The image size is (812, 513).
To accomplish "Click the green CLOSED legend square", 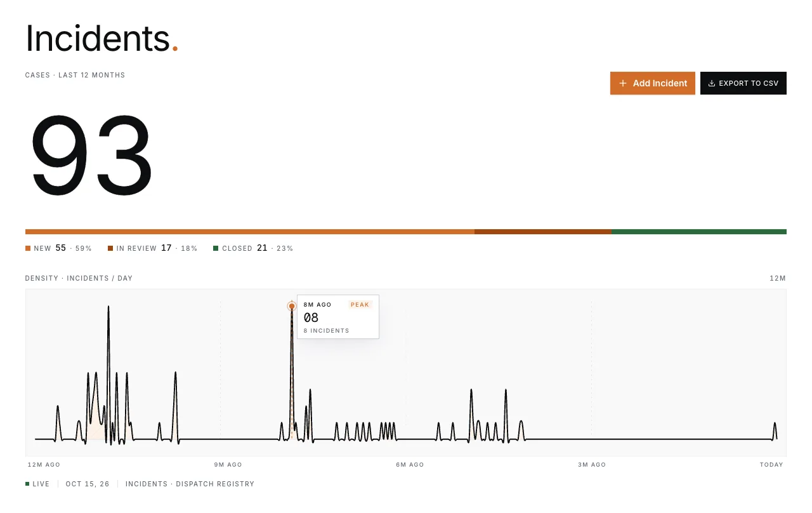I will pyautogui.click(x=216, y=248).
